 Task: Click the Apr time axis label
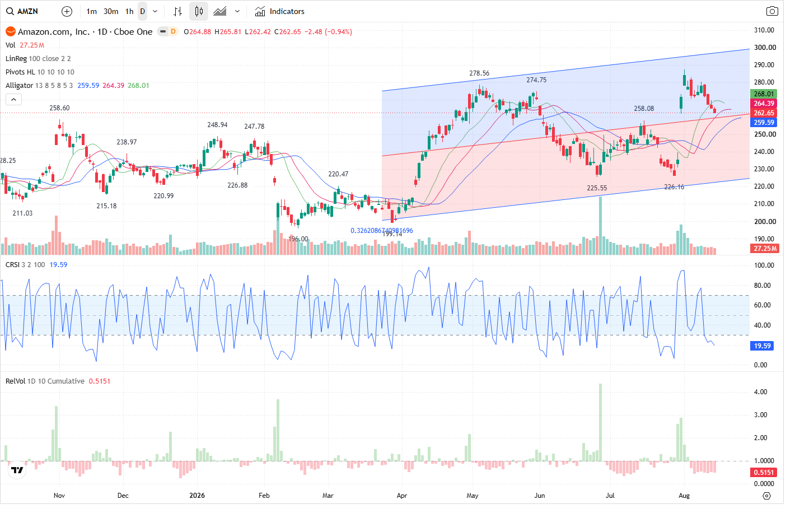402,496
